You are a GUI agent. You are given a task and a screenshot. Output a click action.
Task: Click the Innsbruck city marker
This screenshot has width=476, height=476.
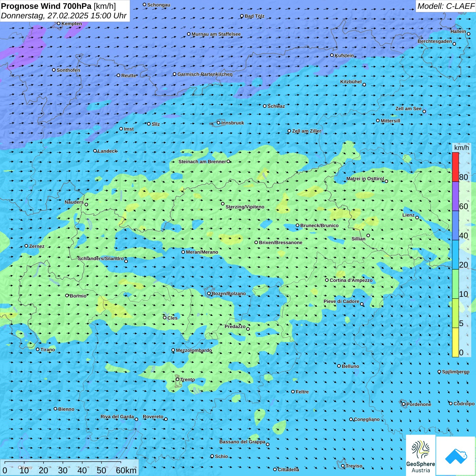pos(219,123)
